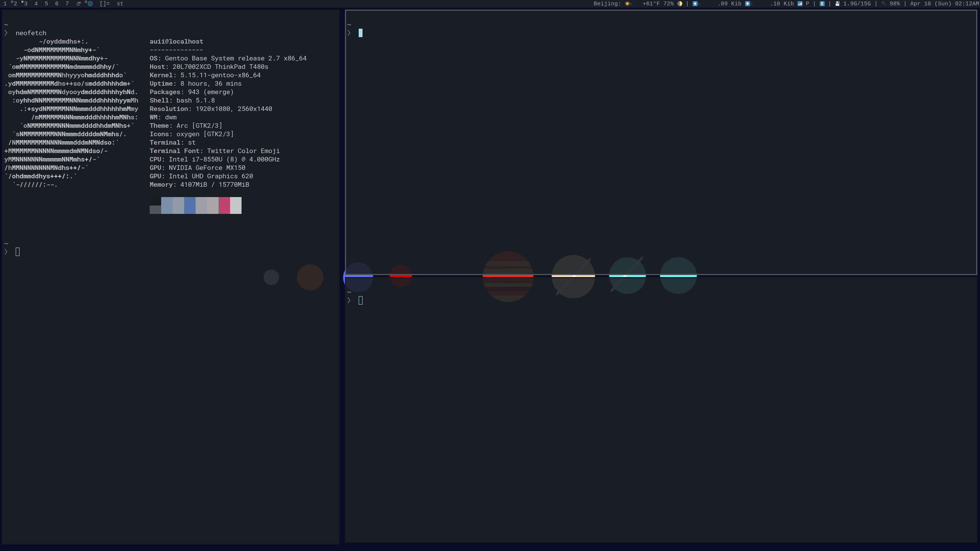Click the signal bars wifi icon
The width and height of the screenshot is (980, 551).
point(800,4)
